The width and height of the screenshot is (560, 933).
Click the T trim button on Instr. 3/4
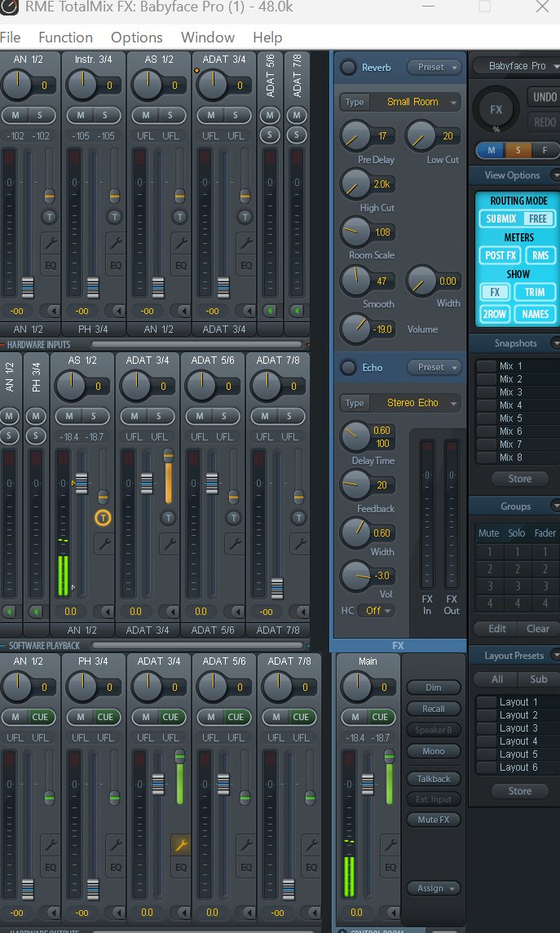(x=115, y=217)
